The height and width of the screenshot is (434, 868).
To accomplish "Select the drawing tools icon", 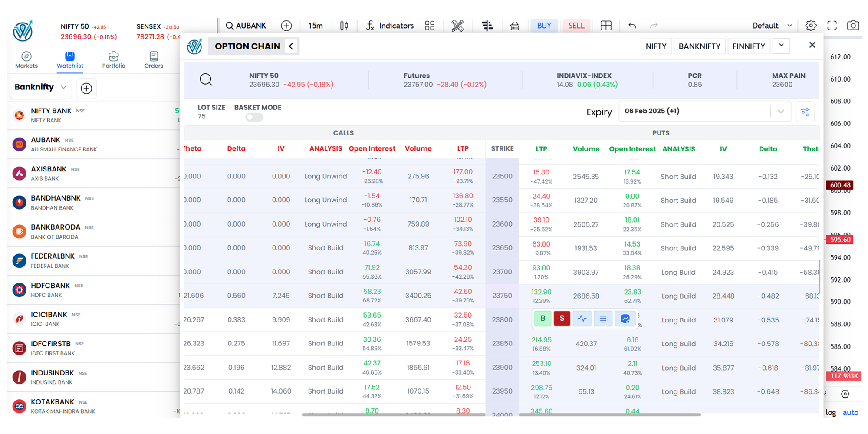I will tap(457, 26).
